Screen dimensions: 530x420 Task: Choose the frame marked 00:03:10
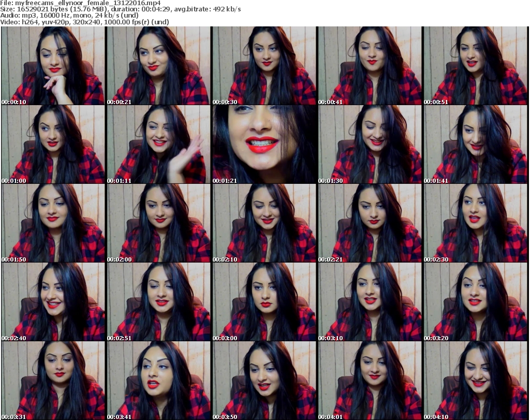click(x=370, y=301)
